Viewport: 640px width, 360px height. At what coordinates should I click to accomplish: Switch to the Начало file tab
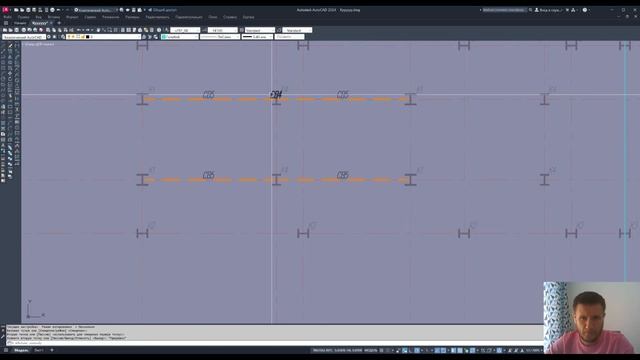pyautogui.click(x=20, y=23)
